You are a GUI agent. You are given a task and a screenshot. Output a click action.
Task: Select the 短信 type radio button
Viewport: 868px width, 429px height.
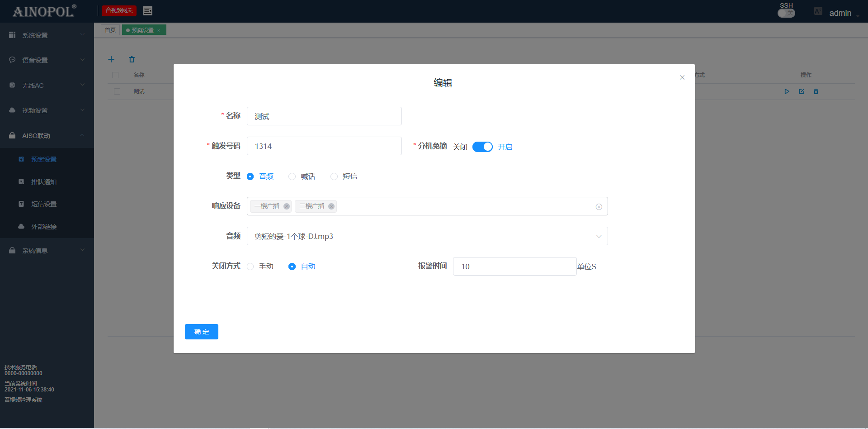pos(334,176)
